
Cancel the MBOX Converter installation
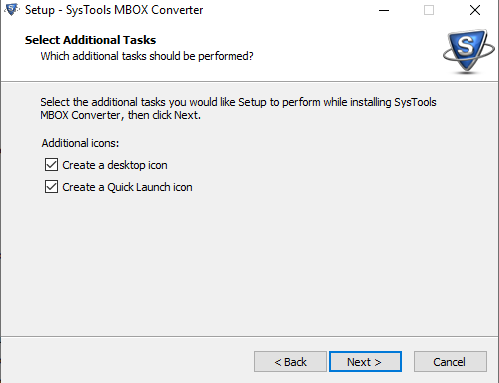[450, 362]
